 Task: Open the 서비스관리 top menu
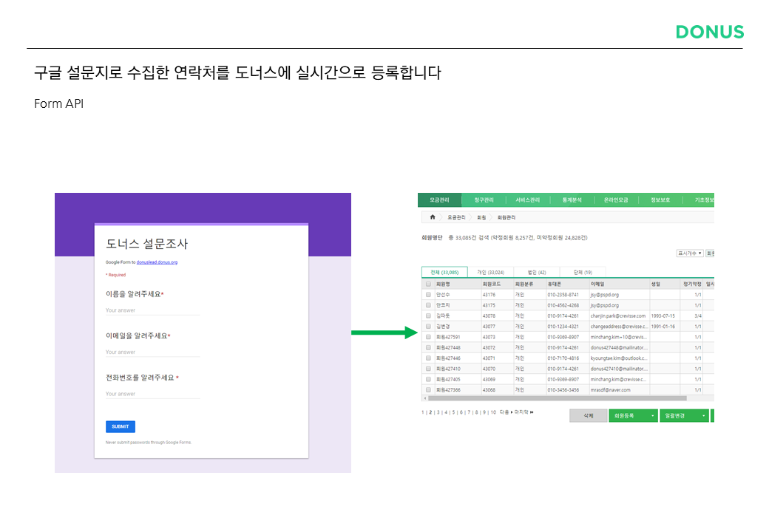point(527,199)
